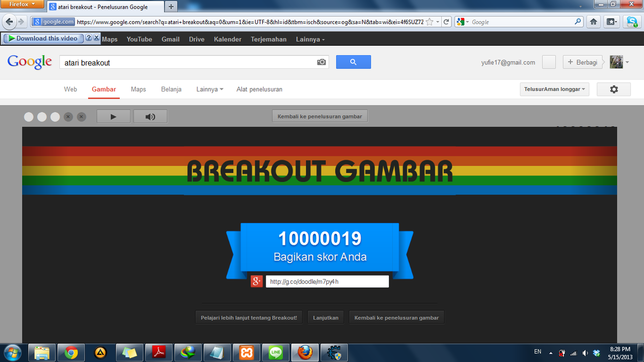Screen dimensions: 644x362
Task: Open the Firefox menu dropdown
Action: tap(22, 4)
